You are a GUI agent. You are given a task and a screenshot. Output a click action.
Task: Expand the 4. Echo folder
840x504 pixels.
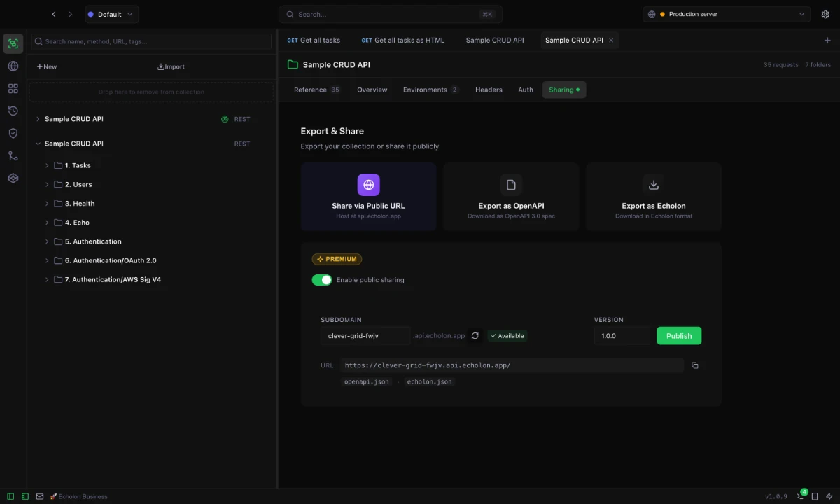pyautogui.click(x=47, y=223)
